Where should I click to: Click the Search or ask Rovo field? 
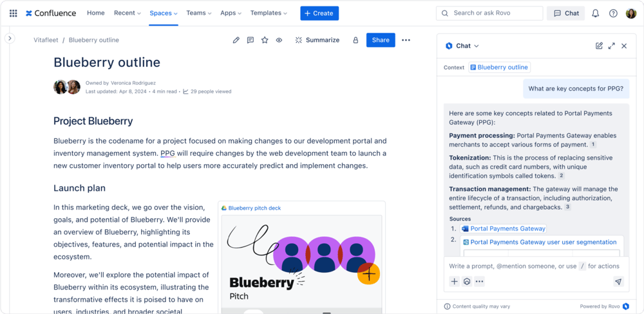click(x=489, y=13)
